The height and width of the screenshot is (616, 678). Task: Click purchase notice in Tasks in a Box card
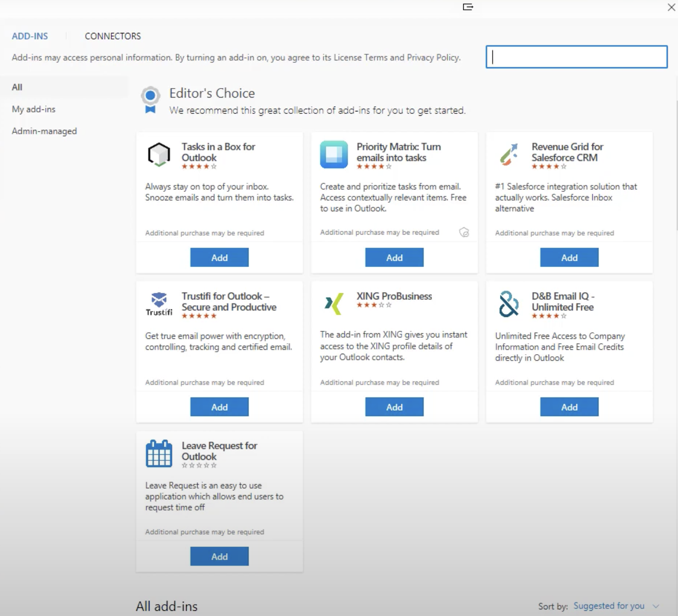point(205,233)
